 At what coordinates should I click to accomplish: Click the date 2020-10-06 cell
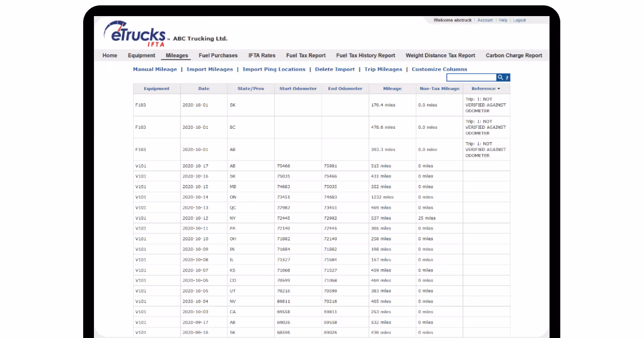point(204,281)
